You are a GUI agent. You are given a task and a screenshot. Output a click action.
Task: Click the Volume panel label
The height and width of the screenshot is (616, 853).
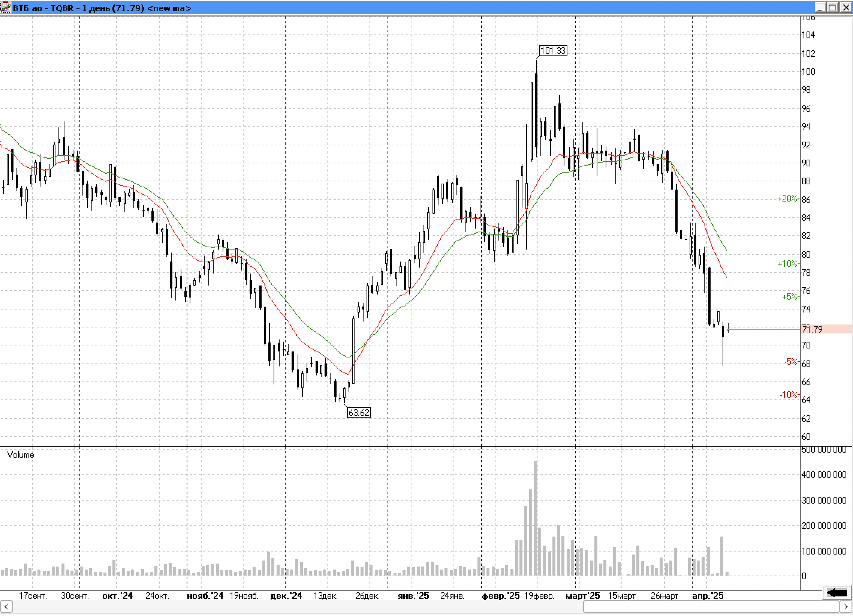(x=21, y=455)
